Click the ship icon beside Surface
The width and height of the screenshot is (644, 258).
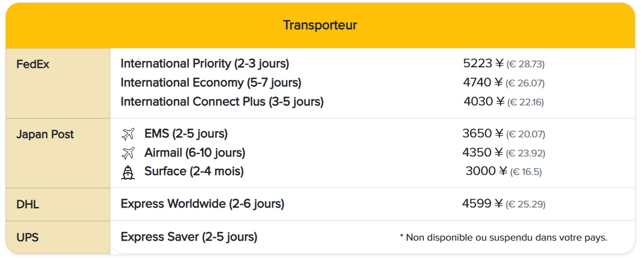pos(128,172)
